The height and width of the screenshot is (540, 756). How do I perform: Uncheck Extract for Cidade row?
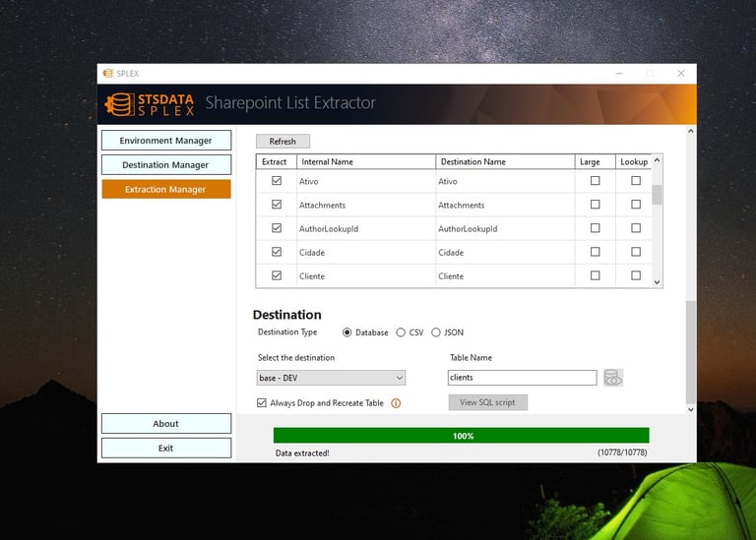(x=277, y=252)
